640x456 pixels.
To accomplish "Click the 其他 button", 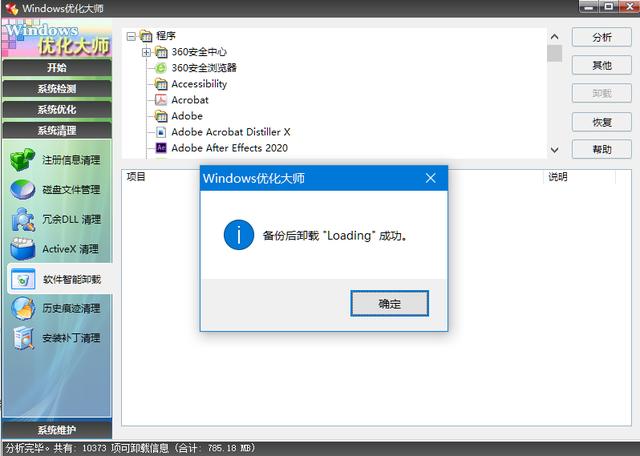I will click(602, 65).
